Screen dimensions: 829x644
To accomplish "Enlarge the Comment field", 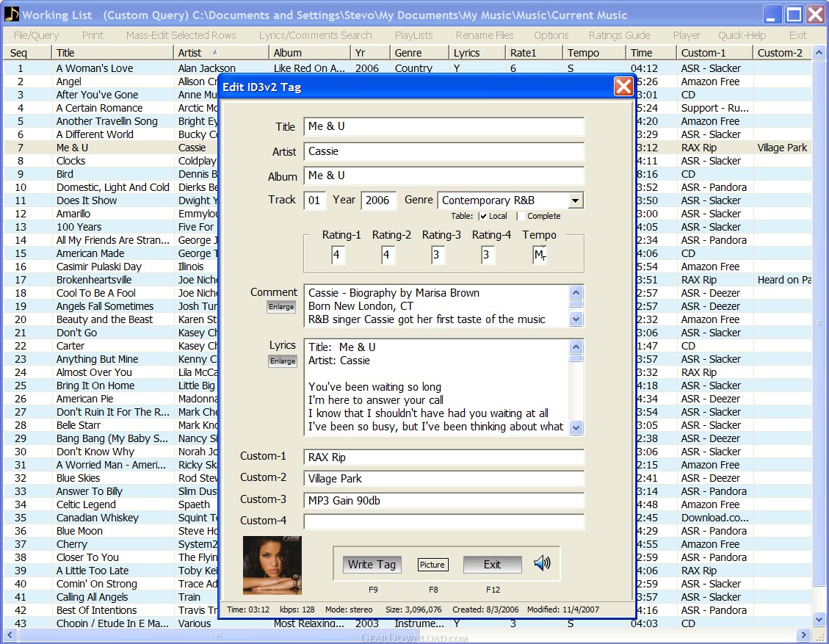I will (x=281, y=307).
